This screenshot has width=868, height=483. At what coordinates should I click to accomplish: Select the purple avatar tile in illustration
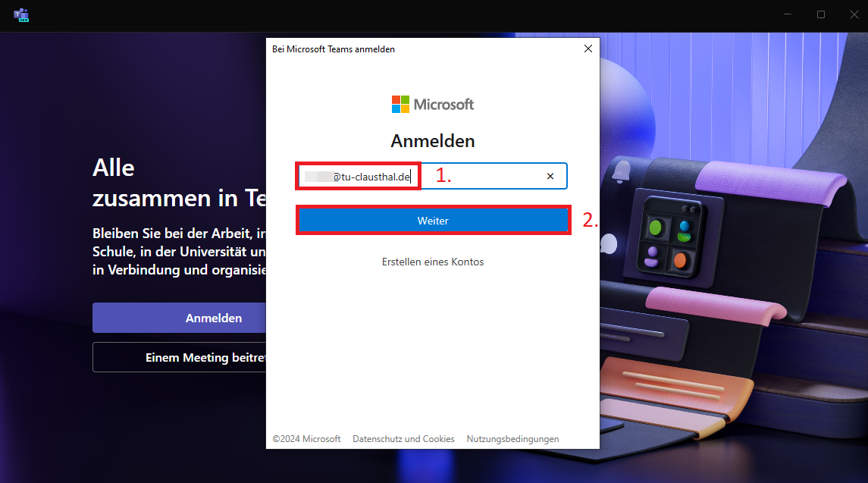651,256
